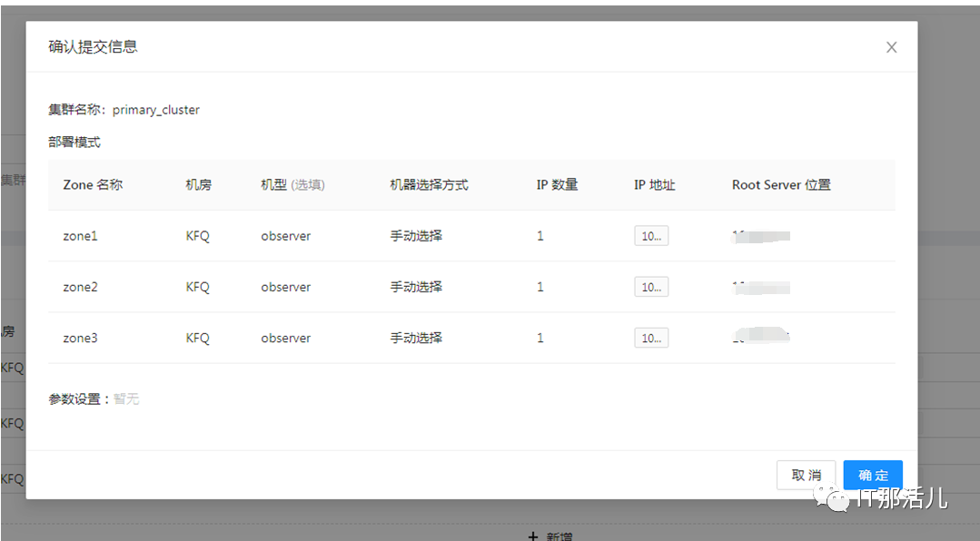Click the Root Server 位置 column header
Viewport: 980px width, 541px height.
click(781, 185)
